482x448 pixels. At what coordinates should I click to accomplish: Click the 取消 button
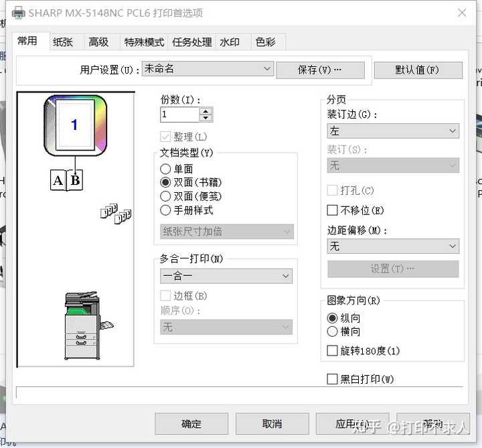(x=272, y=424)
